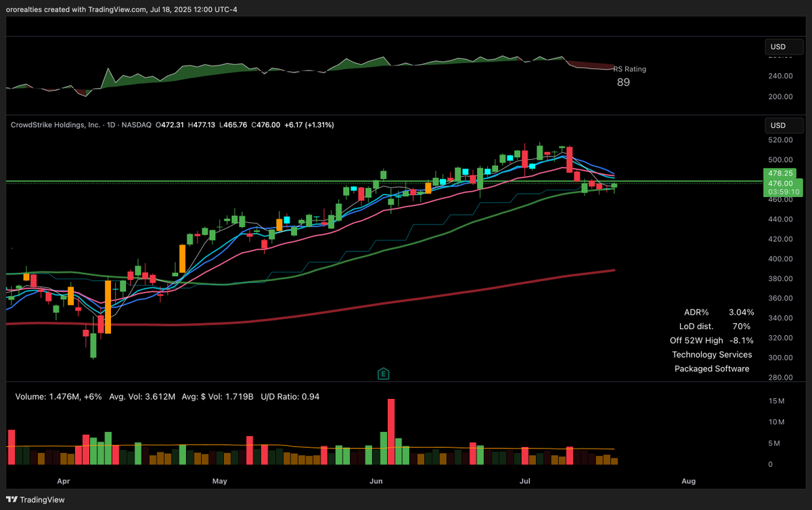
Task: Click the Jun label on time axis
Action: [x=376, y=482]
